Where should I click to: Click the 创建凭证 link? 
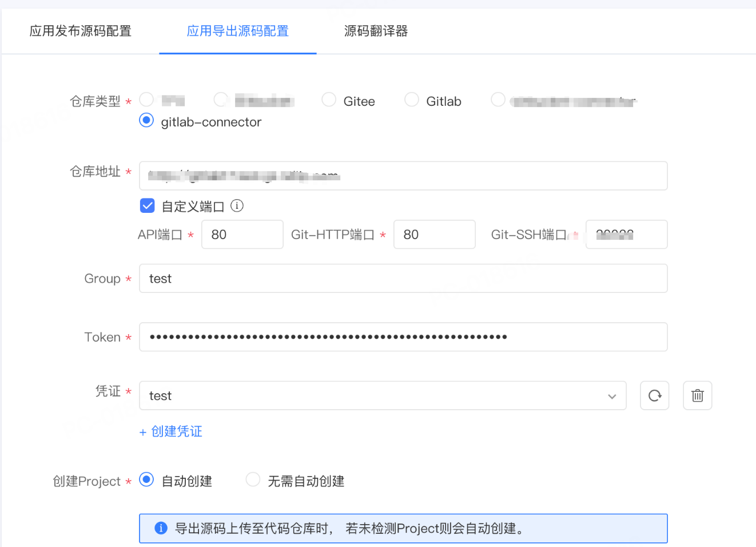[x=170, y=431]
